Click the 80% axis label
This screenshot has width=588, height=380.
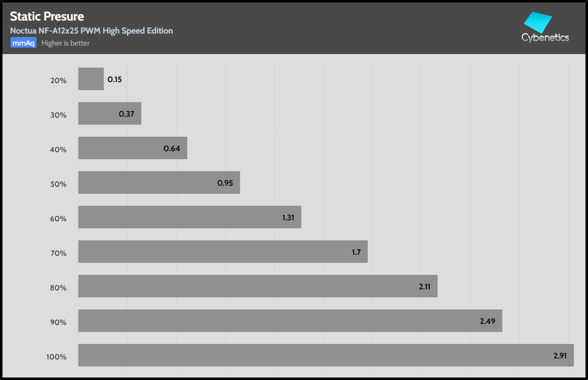(x=59, y=287)
